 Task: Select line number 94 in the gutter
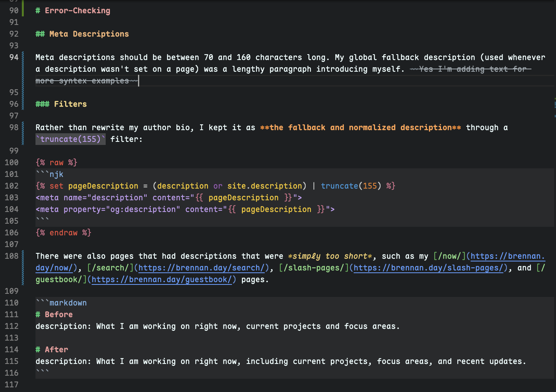(x=14, y=57)
